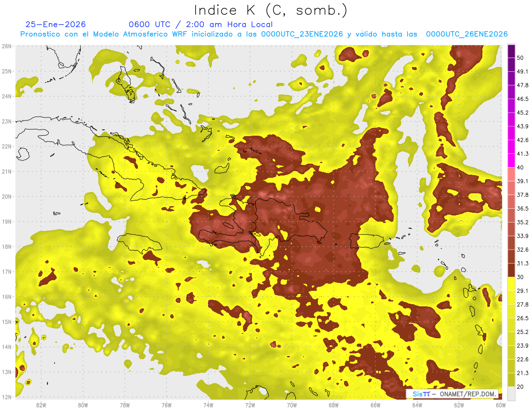The height and width of the screenshot is (411, 532).
Task: Pick the dark brown color bar segment just above the 30 label
Action: click(511, 270)
